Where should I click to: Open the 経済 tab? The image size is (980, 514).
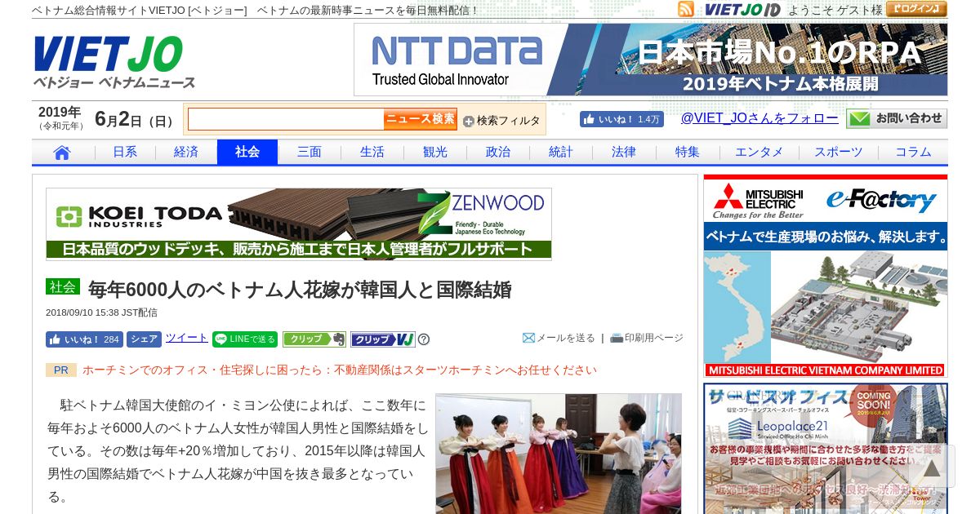(x=186, y=153)
